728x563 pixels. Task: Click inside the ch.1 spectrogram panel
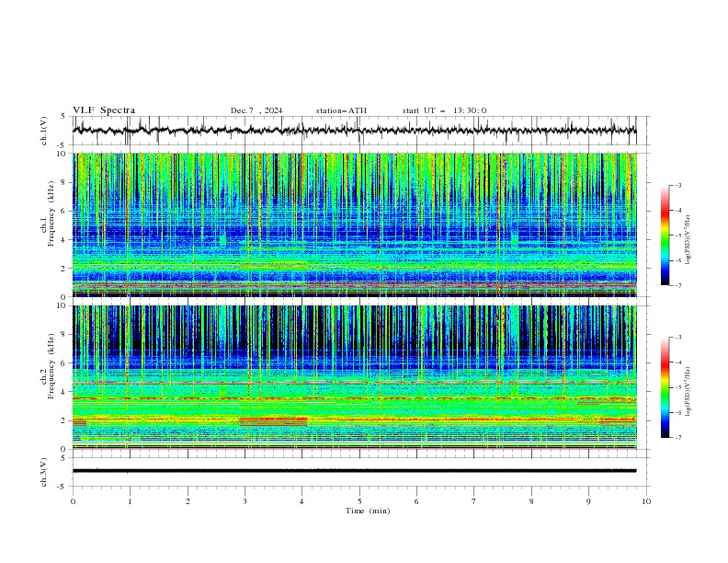354,224
